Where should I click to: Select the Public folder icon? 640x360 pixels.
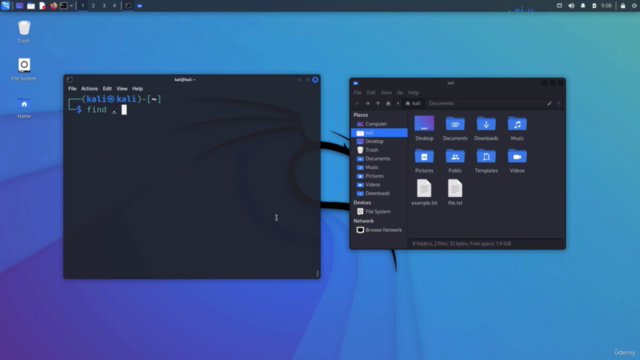coord(455,160)
